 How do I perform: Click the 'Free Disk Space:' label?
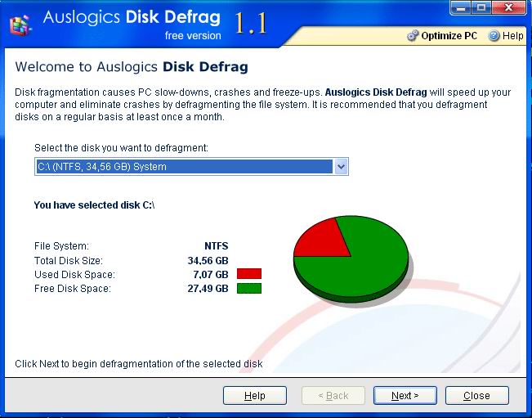(73, 289)
